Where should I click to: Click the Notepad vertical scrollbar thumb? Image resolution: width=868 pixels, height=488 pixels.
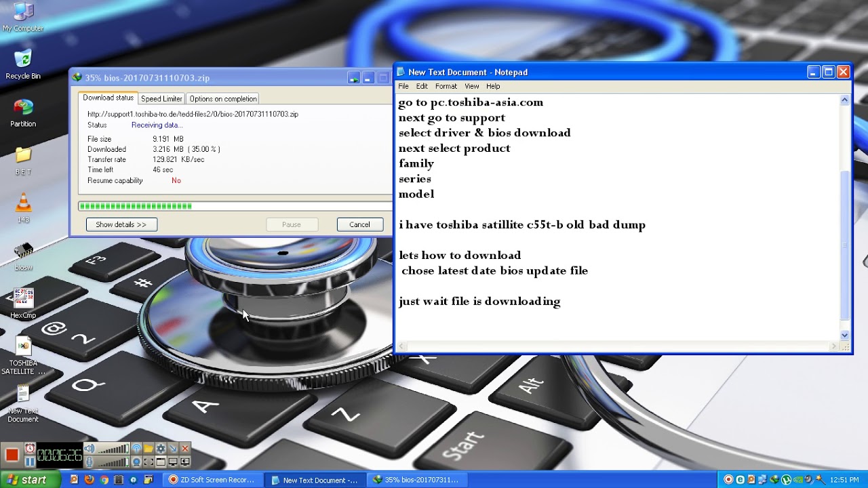pos(845,244)
